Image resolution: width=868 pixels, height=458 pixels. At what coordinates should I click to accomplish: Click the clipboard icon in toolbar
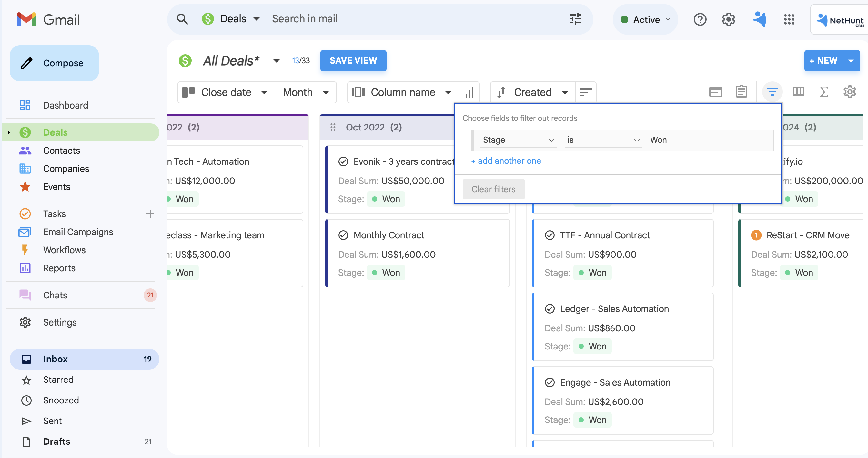point(741,91)
